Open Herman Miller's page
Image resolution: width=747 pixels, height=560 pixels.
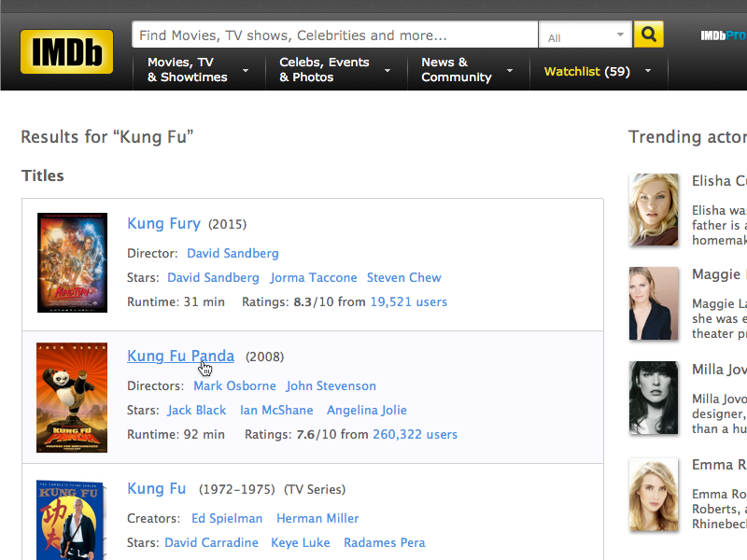[x=317, y=518]
